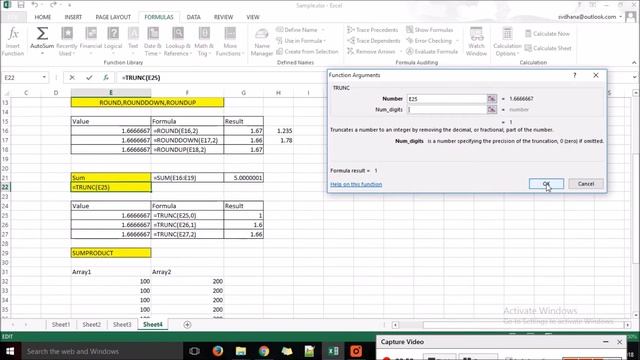
Task: Switch to Sheet3 tab
Action: 122,324
